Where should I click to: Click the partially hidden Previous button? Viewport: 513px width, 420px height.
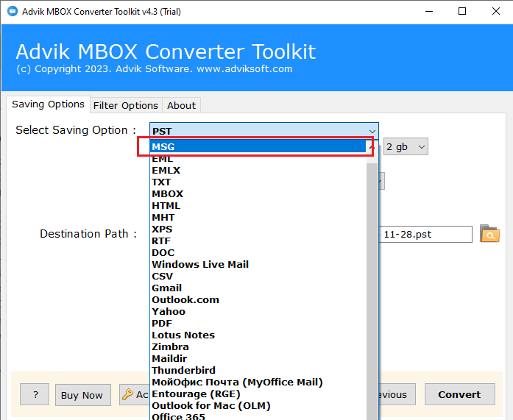pos(397,394)
